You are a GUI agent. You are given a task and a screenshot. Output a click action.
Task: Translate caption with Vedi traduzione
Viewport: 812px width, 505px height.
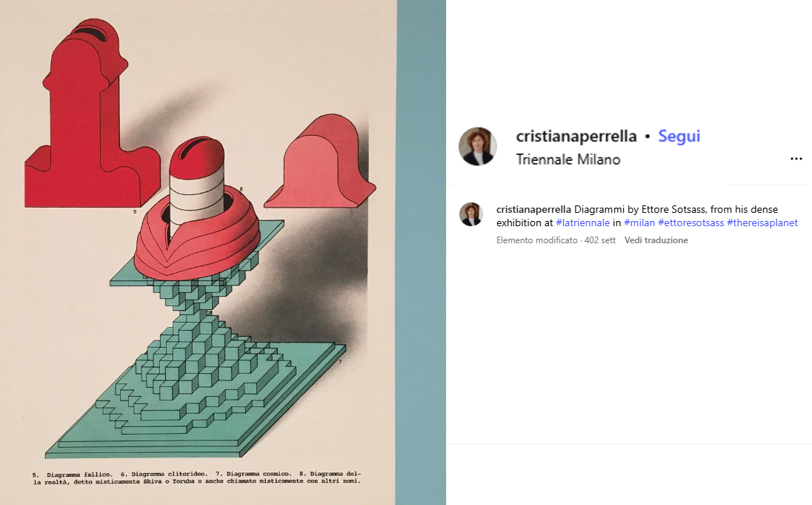click(656, 240)
